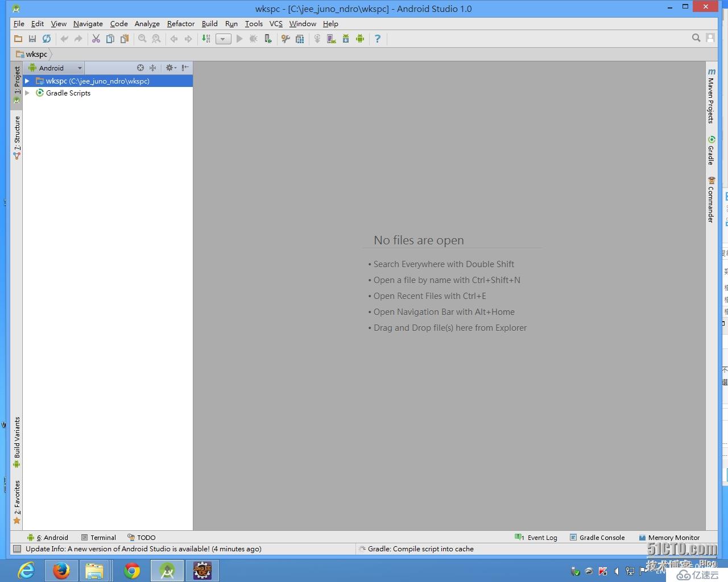
Task: Open the Gradle side panel tab
Action: coord(711,151)
